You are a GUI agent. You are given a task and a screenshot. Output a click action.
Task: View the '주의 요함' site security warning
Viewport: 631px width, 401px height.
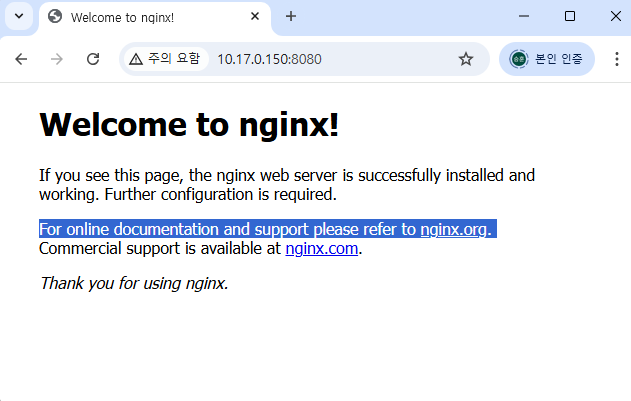pos(166,59)
